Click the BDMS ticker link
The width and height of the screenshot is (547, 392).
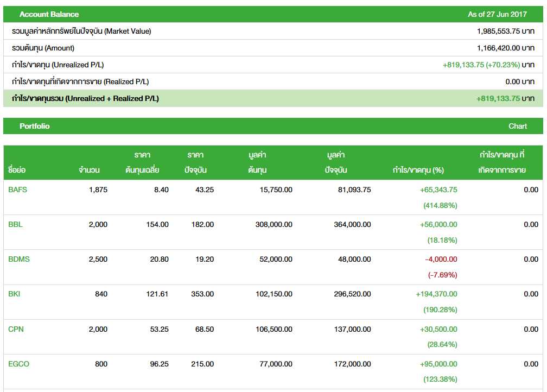19,259
